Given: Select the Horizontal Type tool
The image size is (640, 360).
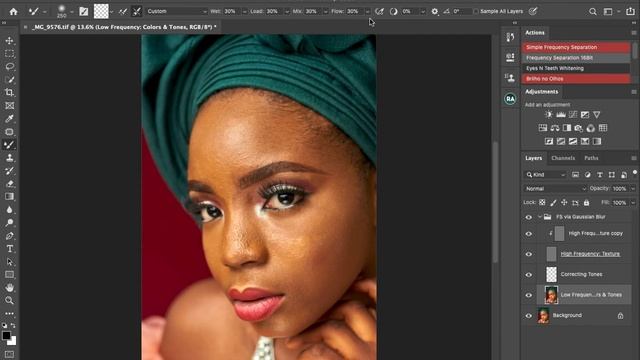Looking at the screenshot, I should click(9, 249).
